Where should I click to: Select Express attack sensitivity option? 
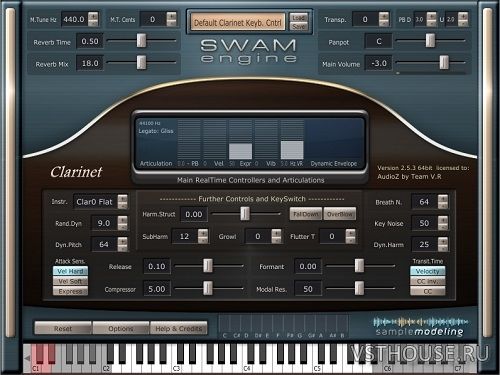(70, 291)
